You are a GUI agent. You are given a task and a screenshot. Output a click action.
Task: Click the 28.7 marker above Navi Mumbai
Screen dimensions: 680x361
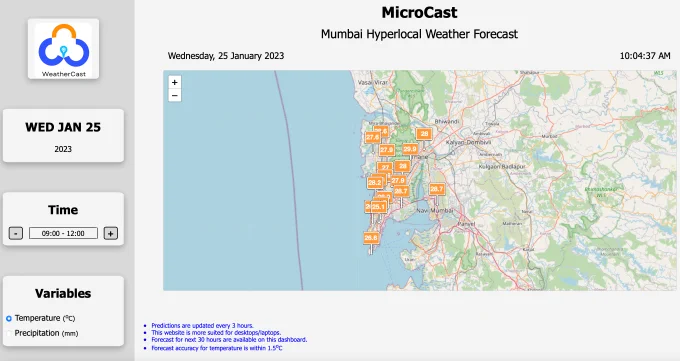437,189
